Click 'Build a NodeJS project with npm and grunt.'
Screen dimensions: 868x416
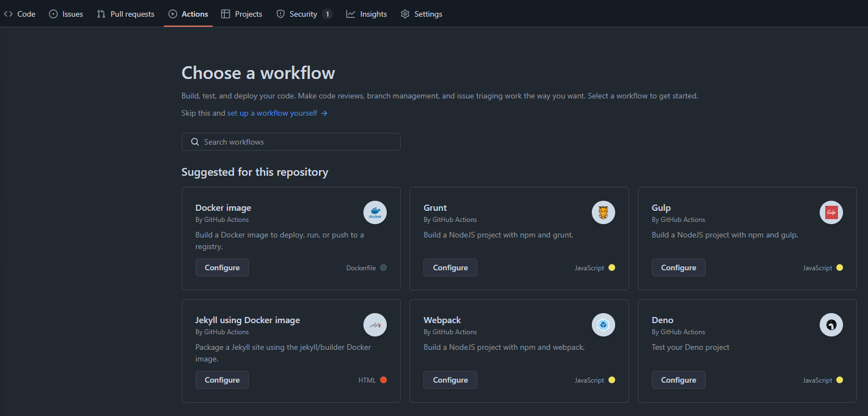[x=498, y=235]
